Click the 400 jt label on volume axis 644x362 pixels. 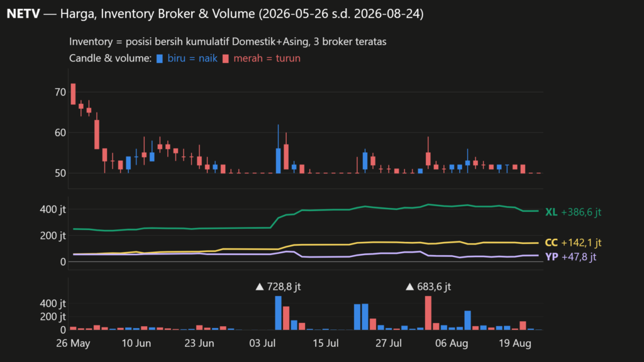point(53,304)
